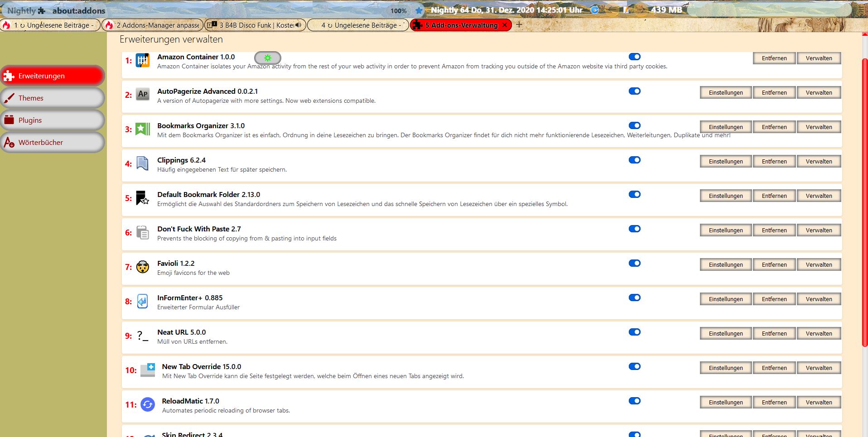Switch to the Addons-Manager anpassen tab
868x437 pixels.
pos(153,25)
